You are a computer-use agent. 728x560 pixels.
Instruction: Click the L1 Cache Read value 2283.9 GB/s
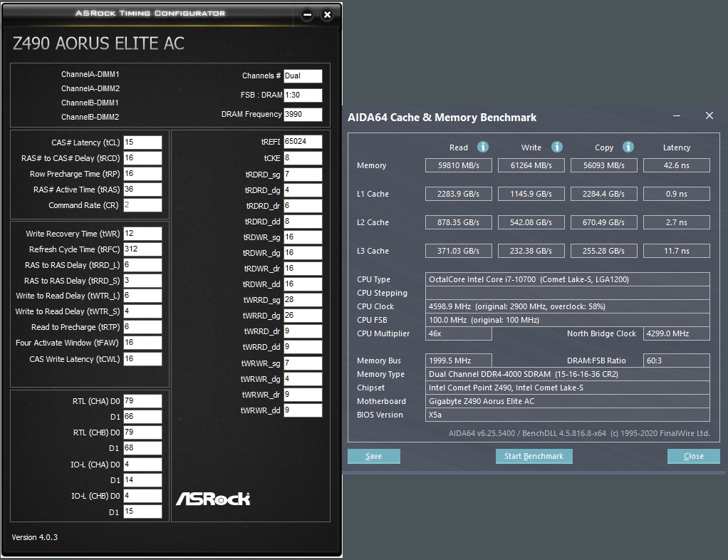[458, 194]
